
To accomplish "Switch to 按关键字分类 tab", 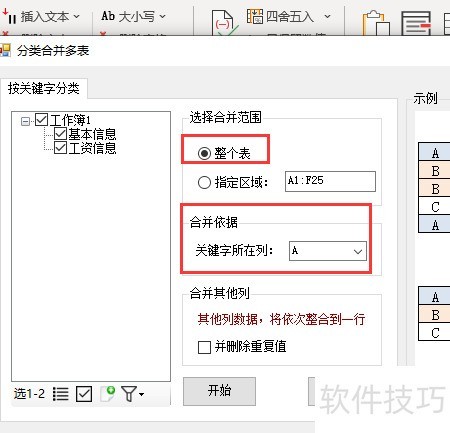I will [x=44, y=89].
